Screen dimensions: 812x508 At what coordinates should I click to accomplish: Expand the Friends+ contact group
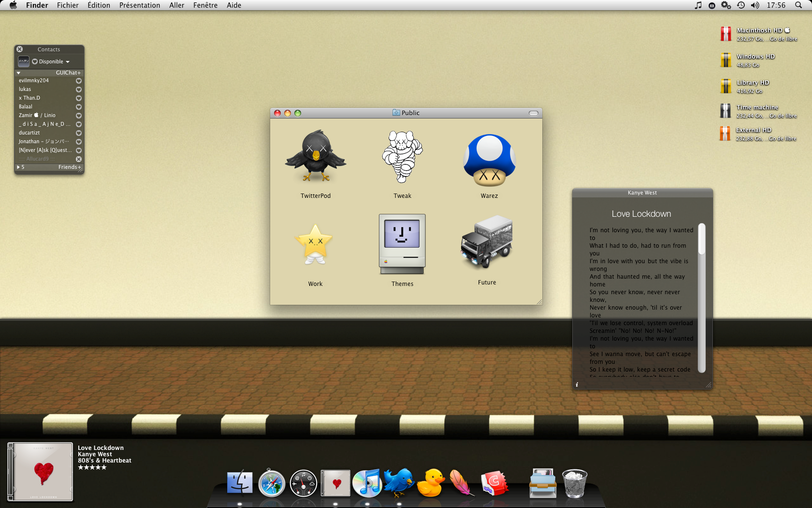click(x=18, y=167)
